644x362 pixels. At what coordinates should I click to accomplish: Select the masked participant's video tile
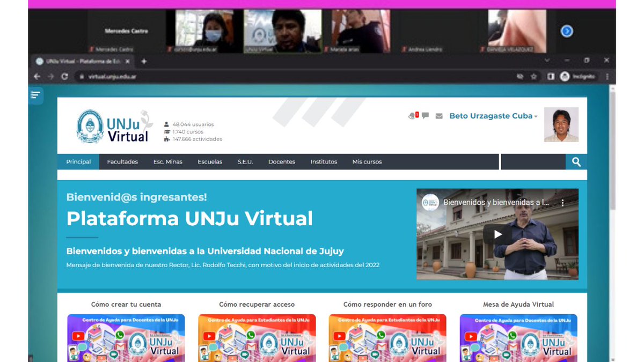pyautogui.click(x=206, y=32)
